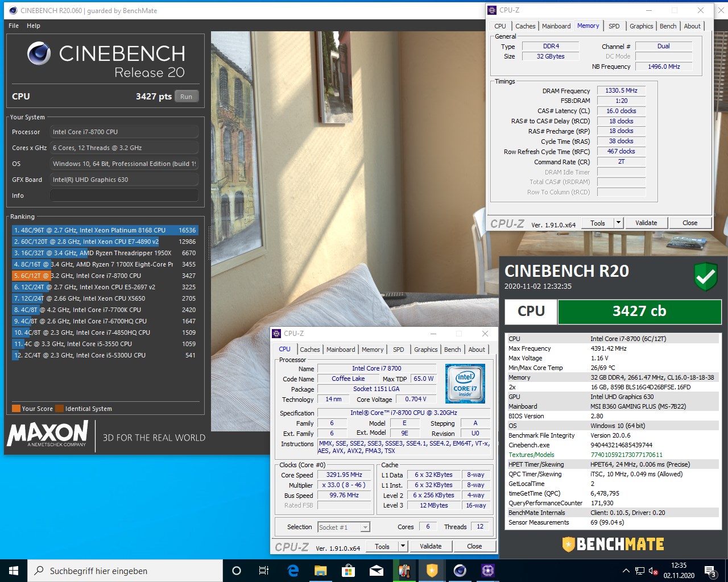
Task: Click Close button in upper CPU-Z
Action: (x=690, y=223)
